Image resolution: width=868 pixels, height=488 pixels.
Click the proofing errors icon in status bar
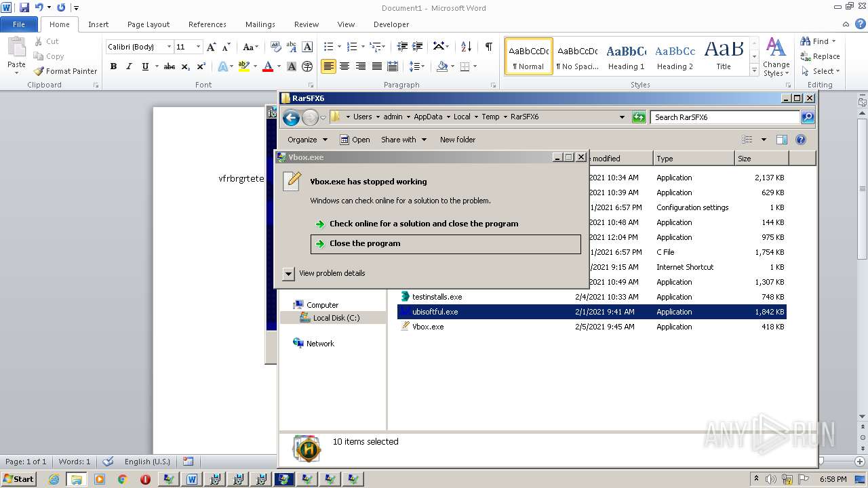click(x=108, y=462)
